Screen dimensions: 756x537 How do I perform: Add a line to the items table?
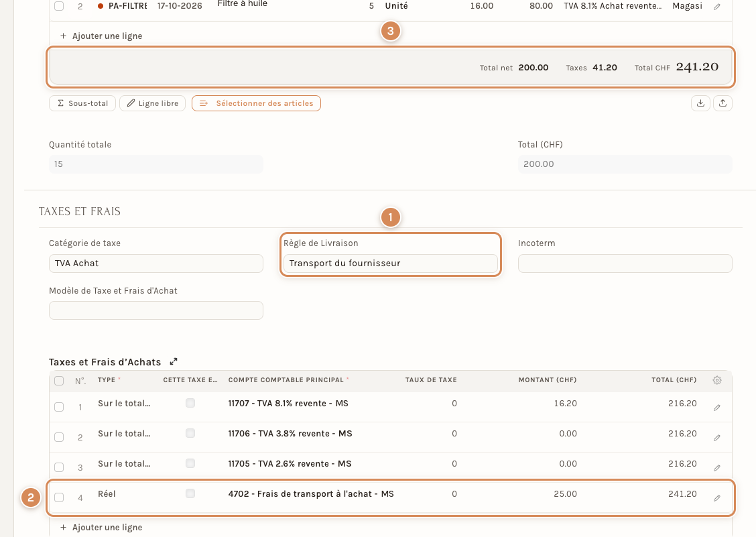101,36
